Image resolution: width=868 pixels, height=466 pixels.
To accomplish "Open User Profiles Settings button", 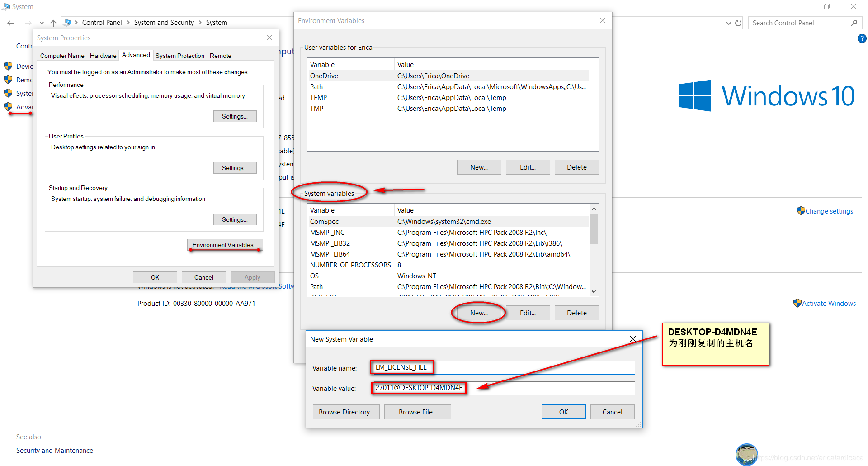I will click(235, 168).
